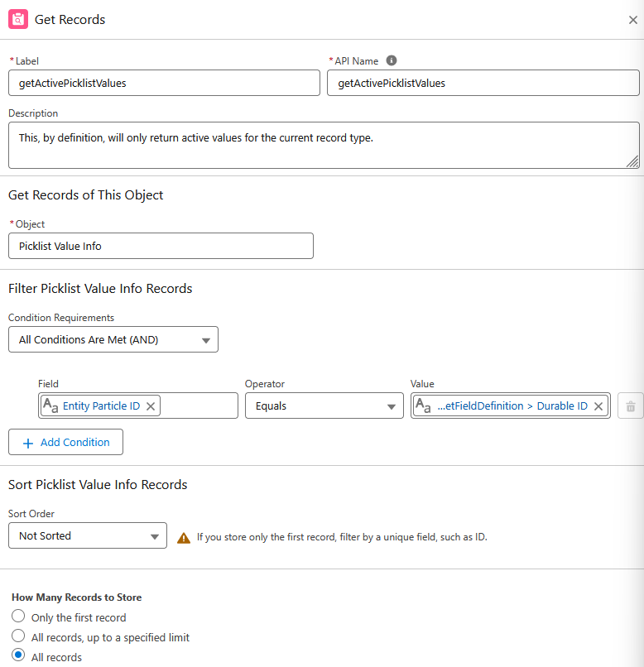Edit the API Name input field
This screenshot has height=667, width=644.
483,83
